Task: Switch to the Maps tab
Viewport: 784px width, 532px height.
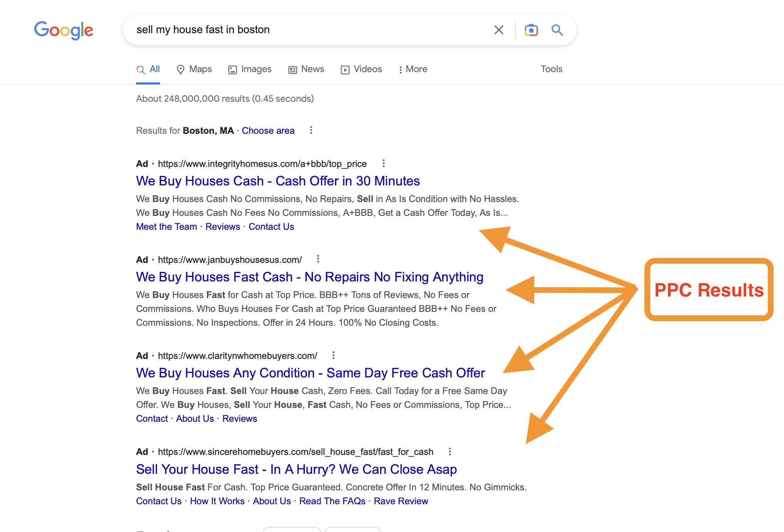Action: point(194,69)
